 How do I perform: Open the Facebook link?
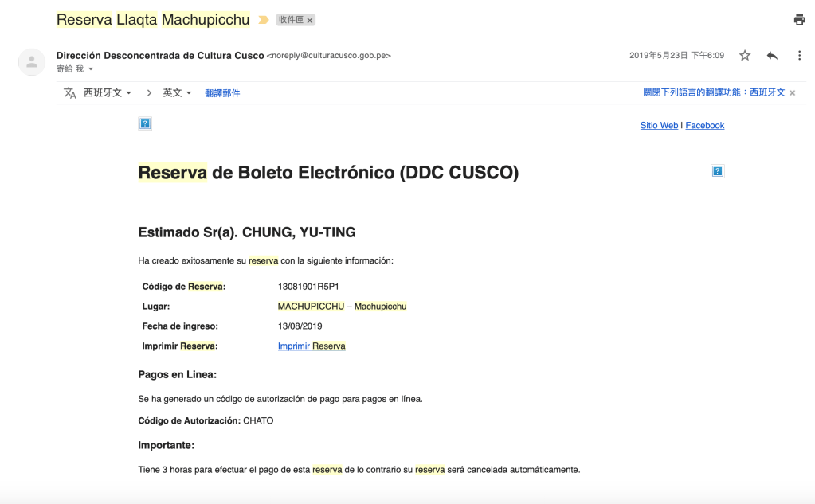[x=704, y=126]
